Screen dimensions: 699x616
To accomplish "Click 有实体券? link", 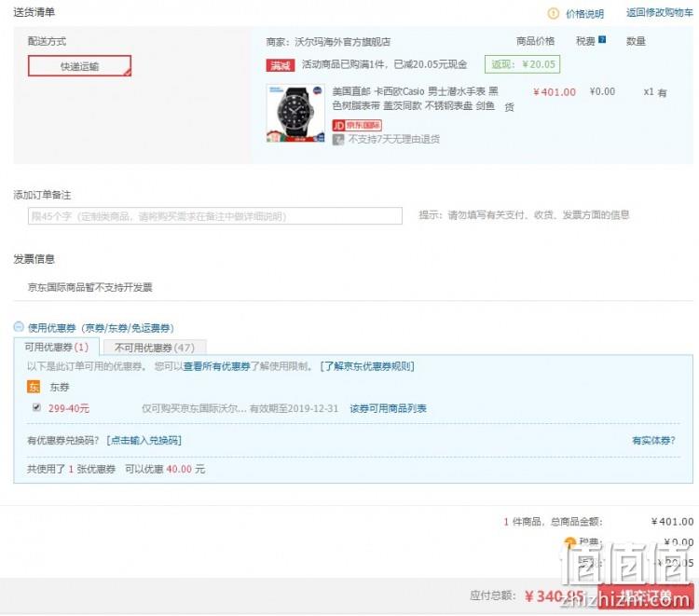I will 653,441.
